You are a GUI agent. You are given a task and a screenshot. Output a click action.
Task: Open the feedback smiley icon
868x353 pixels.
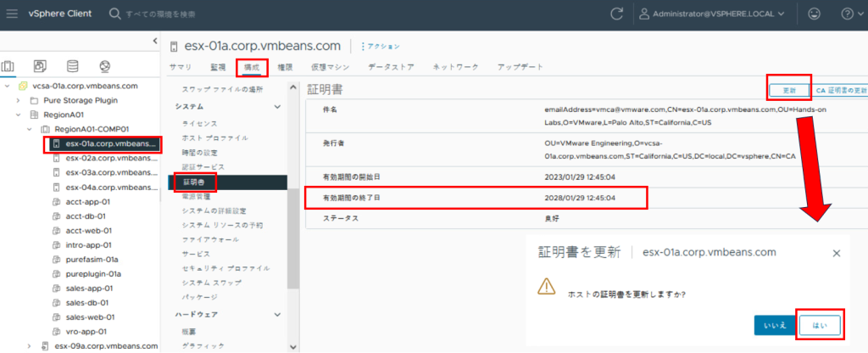coord(814,14)
